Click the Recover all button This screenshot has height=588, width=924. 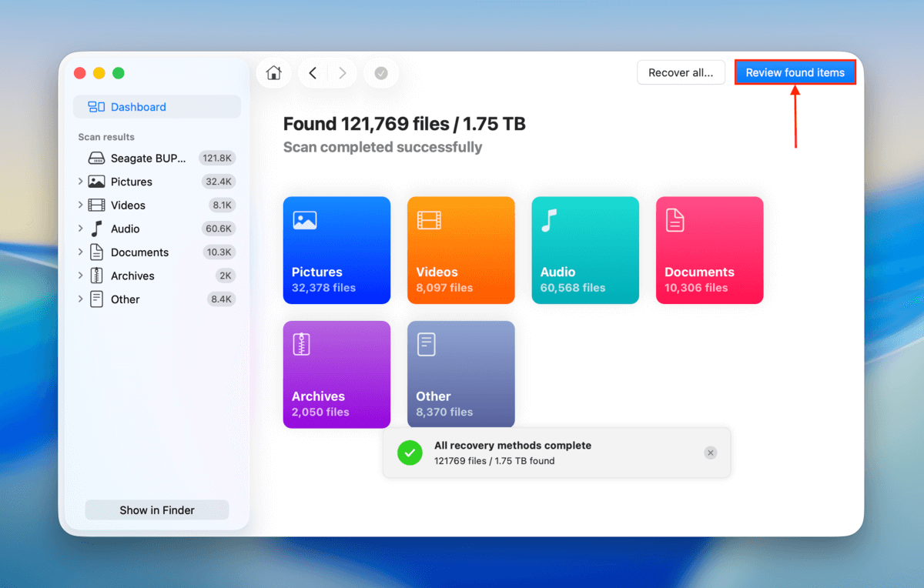tap(681, 72)
